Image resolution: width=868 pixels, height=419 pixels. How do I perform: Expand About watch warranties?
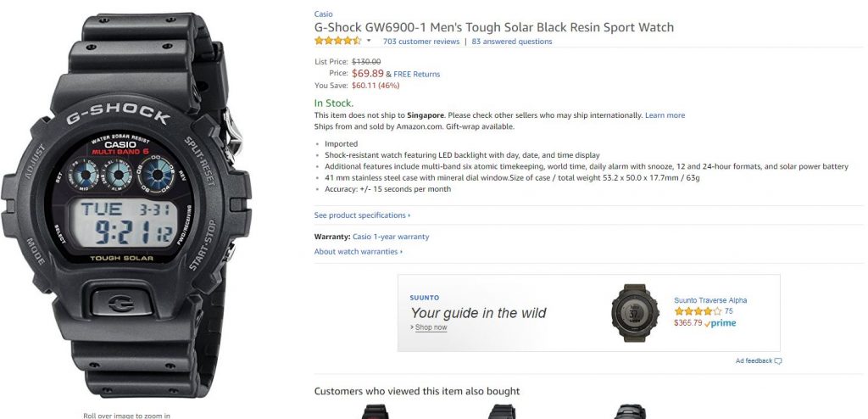357,252
